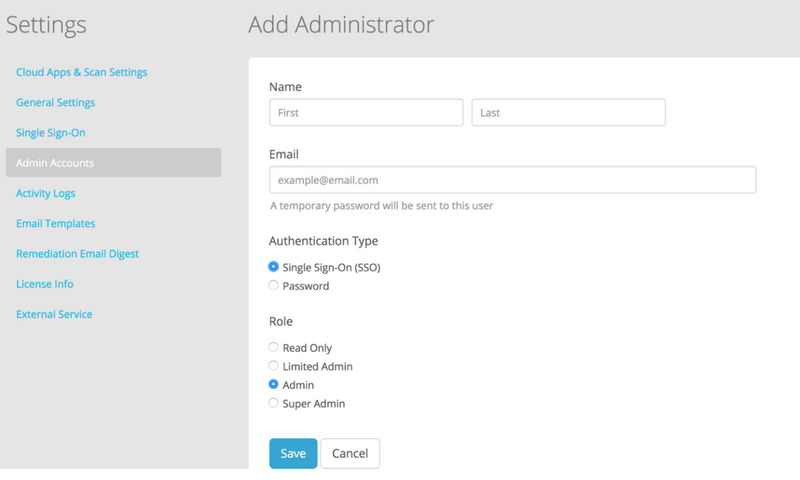Click the First name input field
Image resolution: width=800 pixels, height=480 pixels.
[x=366, y=112]
